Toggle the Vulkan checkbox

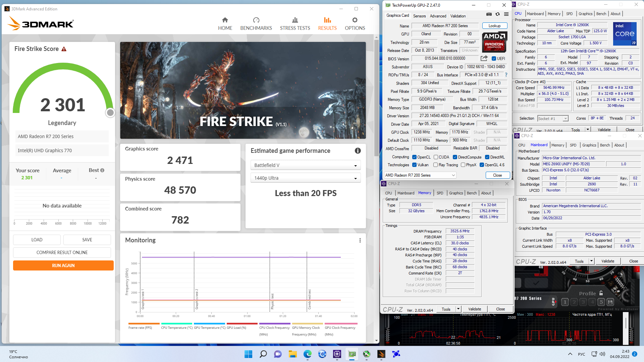point(414,165)
